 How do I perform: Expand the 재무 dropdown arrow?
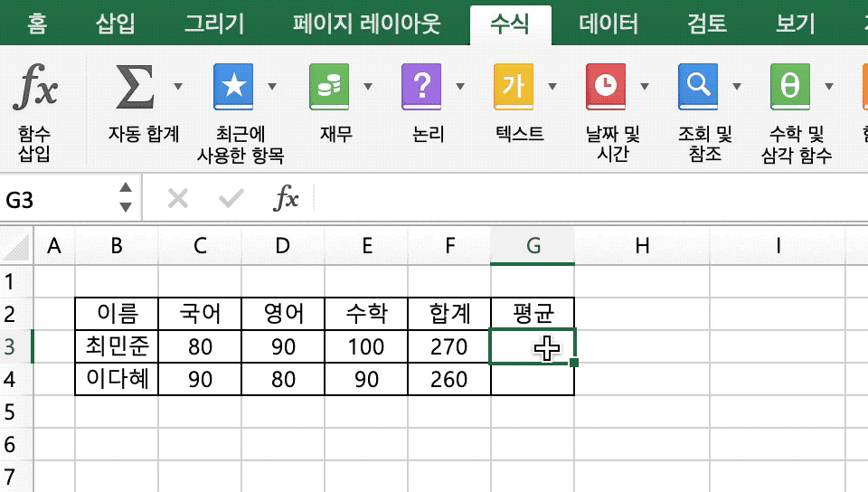click(x=368, y=86)
